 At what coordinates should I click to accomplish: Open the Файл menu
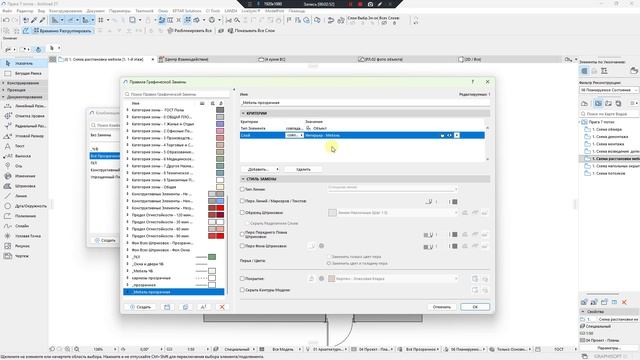click(7, 11)
